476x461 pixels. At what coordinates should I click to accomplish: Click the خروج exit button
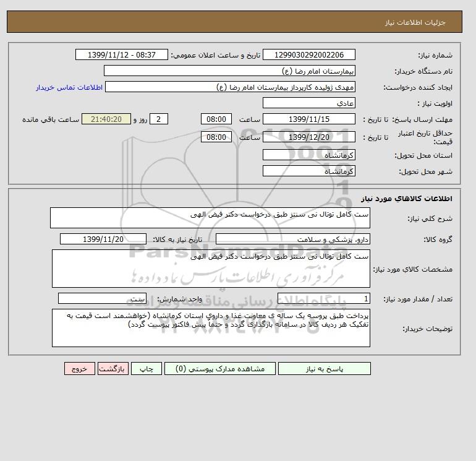(x=80, y=369)
